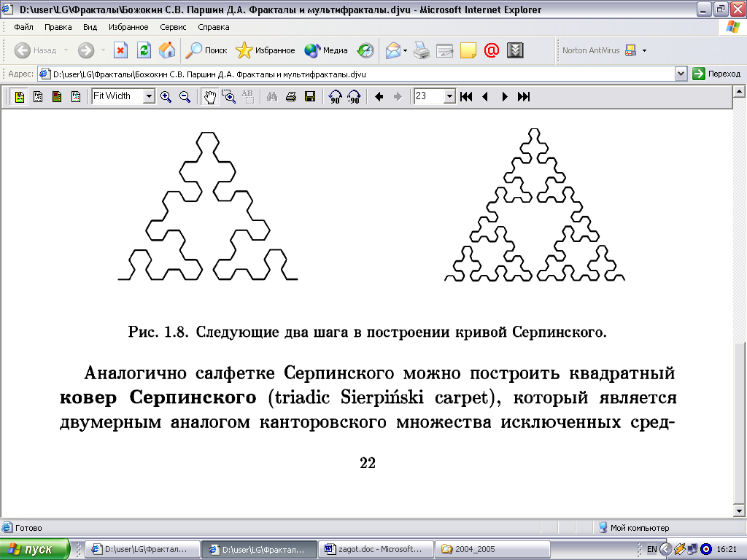This screenshot has width=747, height=560.
Task: Go to the next page
Action: pos(505,97)
